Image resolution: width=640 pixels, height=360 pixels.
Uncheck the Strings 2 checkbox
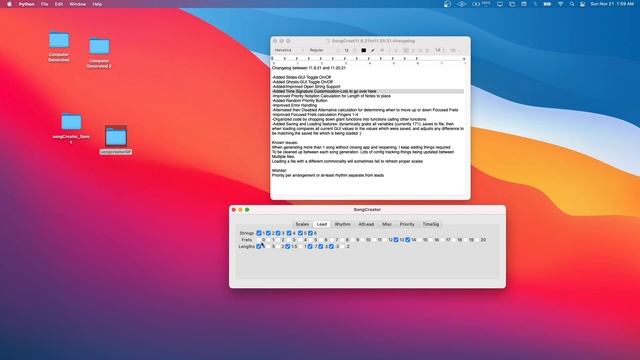click(x=268, y=233)
